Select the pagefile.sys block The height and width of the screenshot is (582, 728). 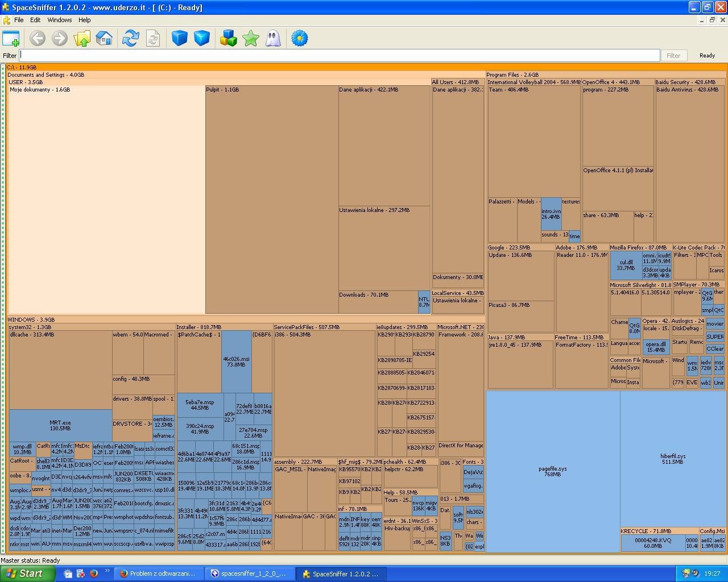pos(553,471)
